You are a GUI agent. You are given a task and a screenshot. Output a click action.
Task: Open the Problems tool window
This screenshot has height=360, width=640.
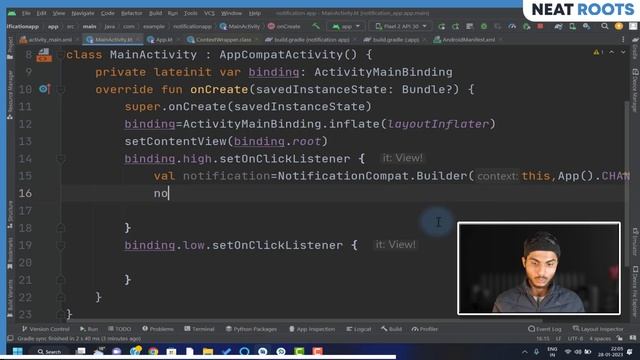coord(158,329)
